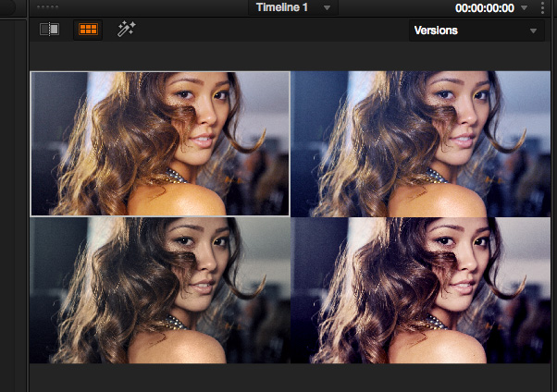Click the arrow on the Versions dropdown
Viewport: 557px width, 392px height.
[533, 31]
